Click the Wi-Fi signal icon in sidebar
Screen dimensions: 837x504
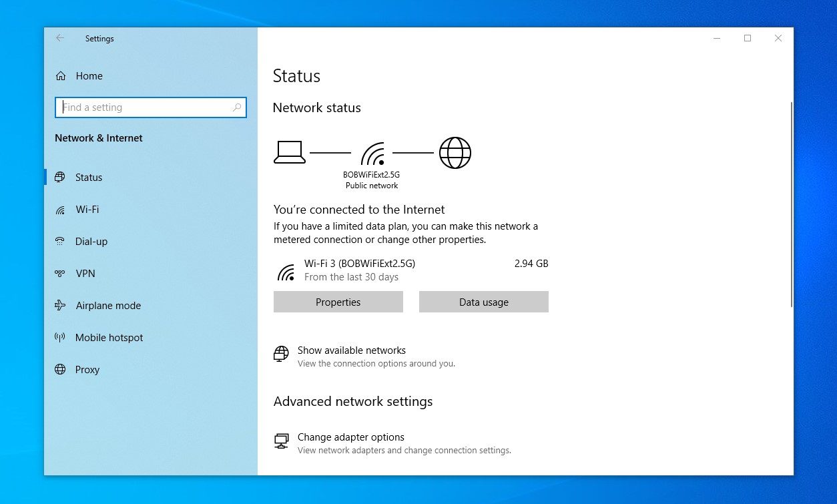coord(60,210)
